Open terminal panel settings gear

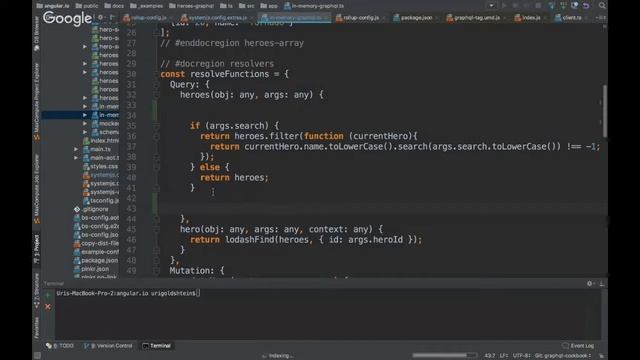tap(590, 283)
